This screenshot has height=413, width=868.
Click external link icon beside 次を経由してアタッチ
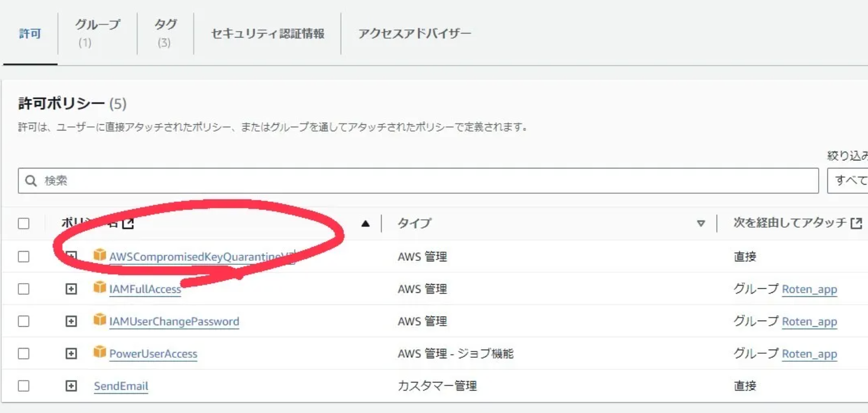click(856, 223)
